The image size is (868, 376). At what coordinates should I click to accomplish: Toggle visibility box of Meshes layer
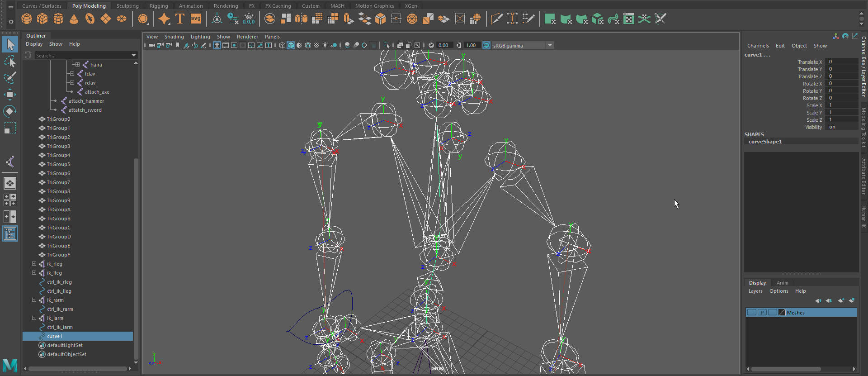(752, 313)
